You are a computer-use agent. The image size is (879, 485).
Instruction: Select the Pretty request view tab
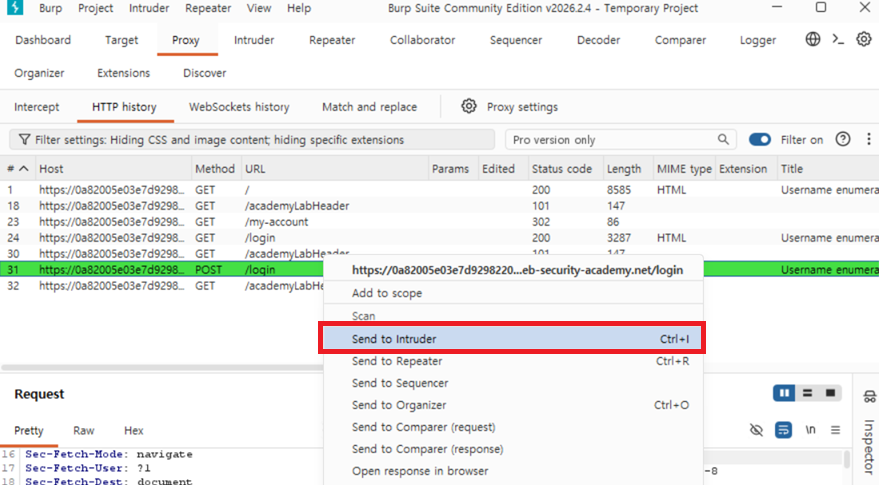29,431
